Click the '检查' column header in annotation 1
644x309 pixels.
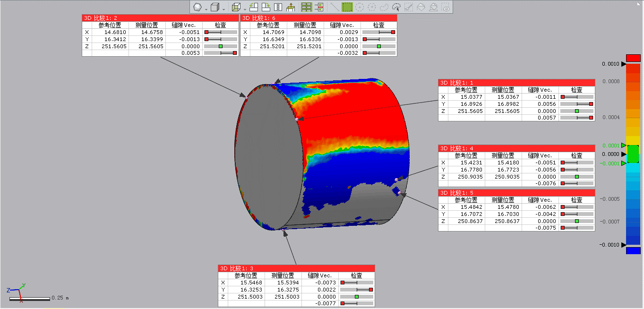[576, 90]
